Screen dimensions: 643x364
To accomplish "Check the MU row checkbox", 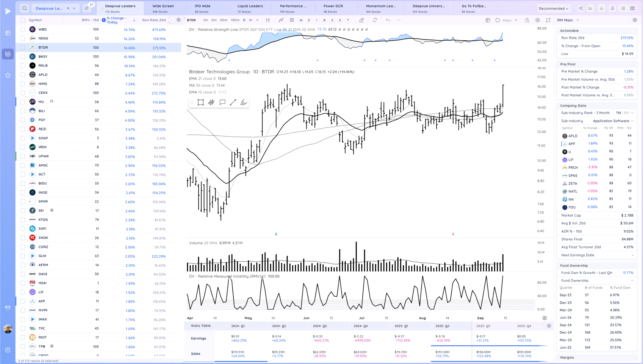I will click(x=23, y=102).
